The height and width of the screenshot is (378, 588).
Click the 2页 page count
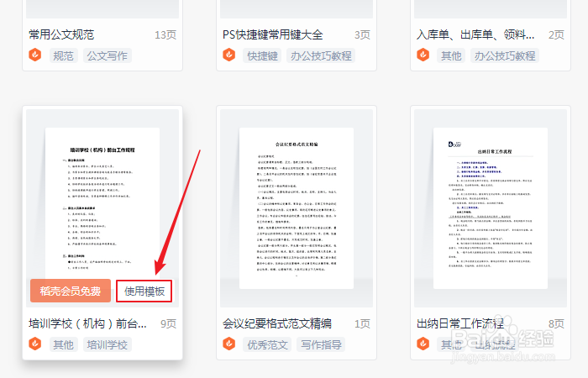pos(556,35)
